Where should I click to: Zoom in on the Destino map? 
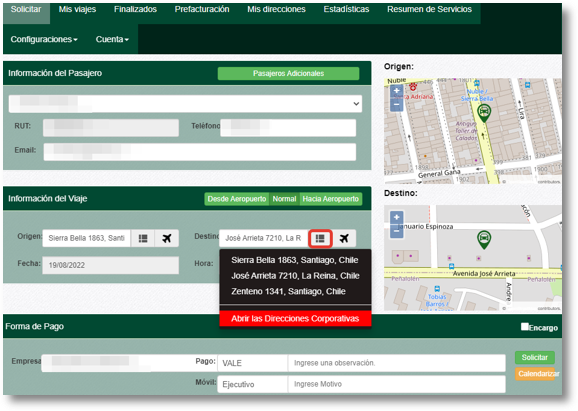click(397, 217)
